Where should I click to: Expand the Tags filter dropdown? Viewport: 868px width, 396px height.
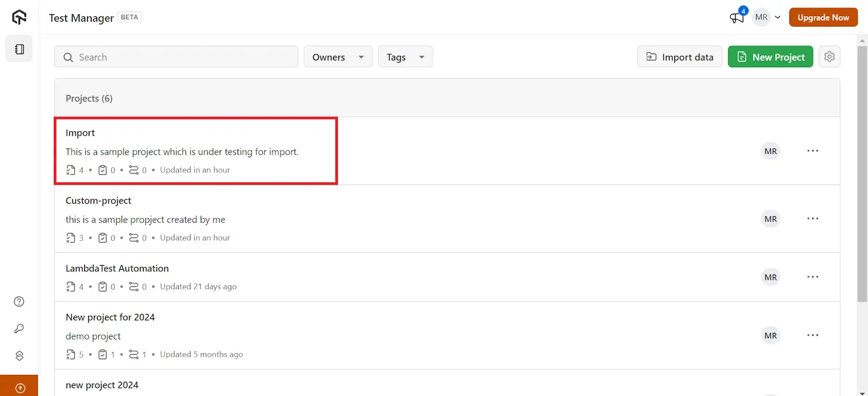tap(405, 57)
